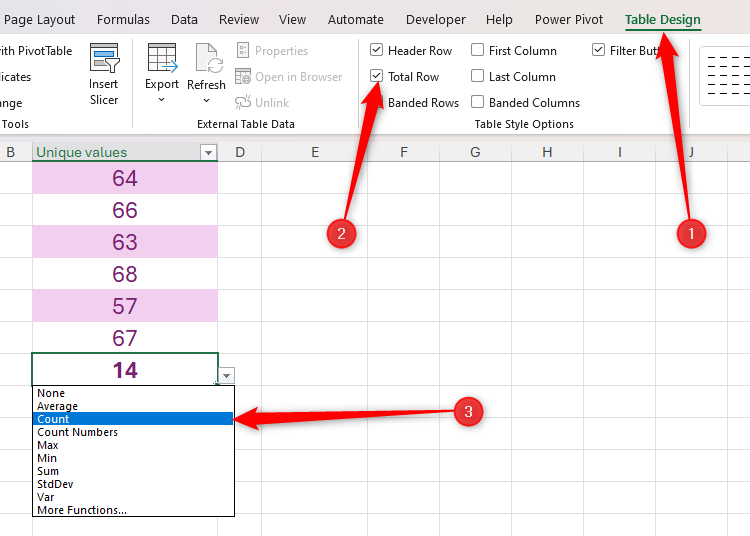Expand the Export button dropdown arrow
750x536 pixels.
coord(161,99)
